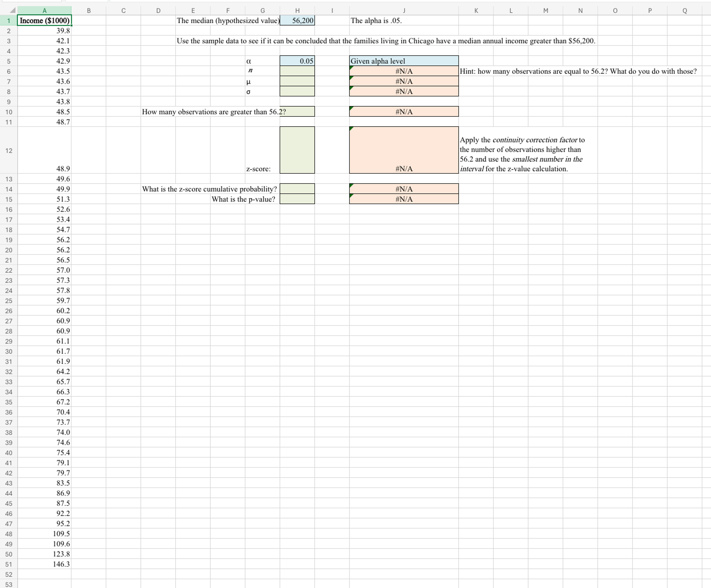Select row 1 header
The image size is (711, 588).
click(9, 20)
